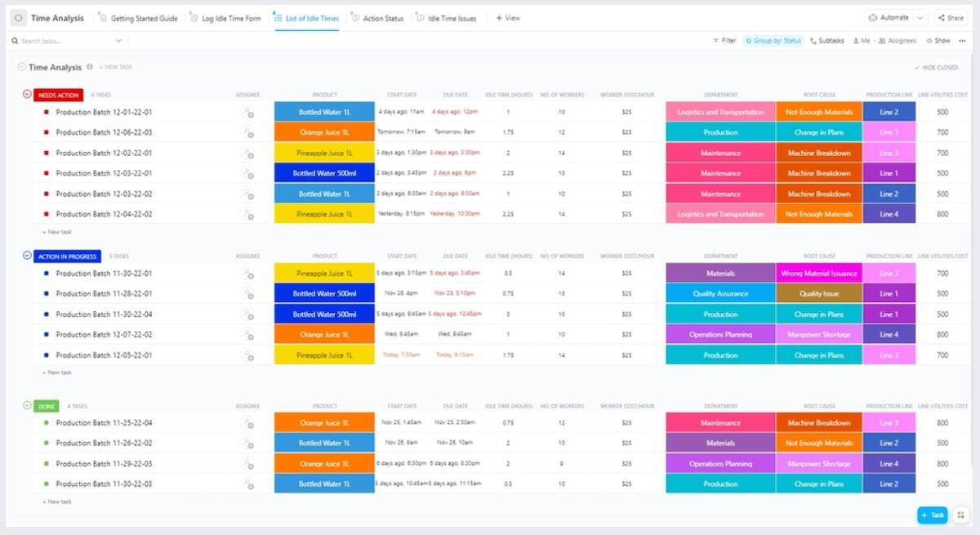Image resolution: width=980 pixels, height=535 pixels.
Task: Click the Group by Status toggle
Action: (x=773, y=40)
